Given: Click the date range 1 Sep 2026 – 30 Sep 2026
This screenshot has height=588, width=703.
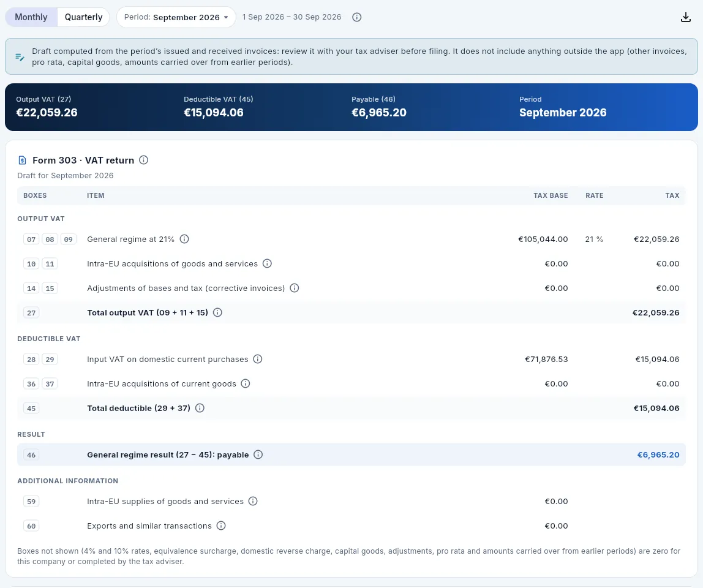Looking at the screenshot, I should click(x=292, y=17).
